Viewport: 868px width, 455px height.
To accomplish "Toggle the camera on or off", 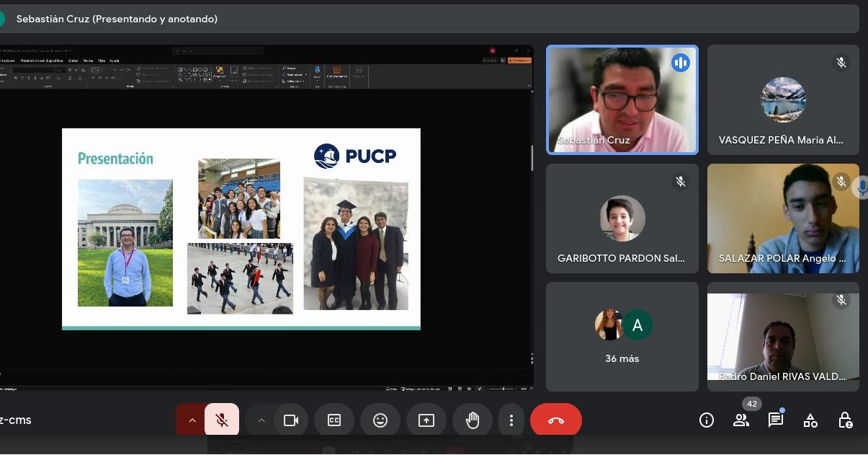I will (291, 420).
